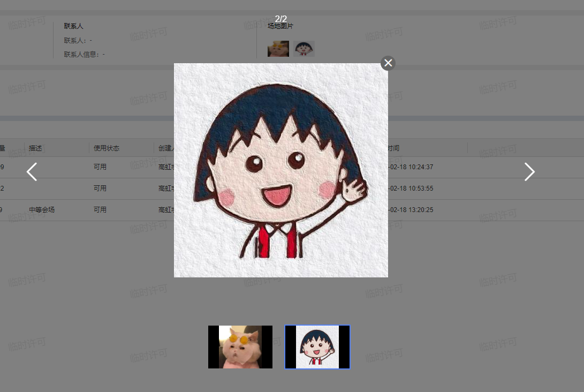Click the 描述 column header
Image resolution: width=584 pixels, height=392 pixels.
pos(36,148)
